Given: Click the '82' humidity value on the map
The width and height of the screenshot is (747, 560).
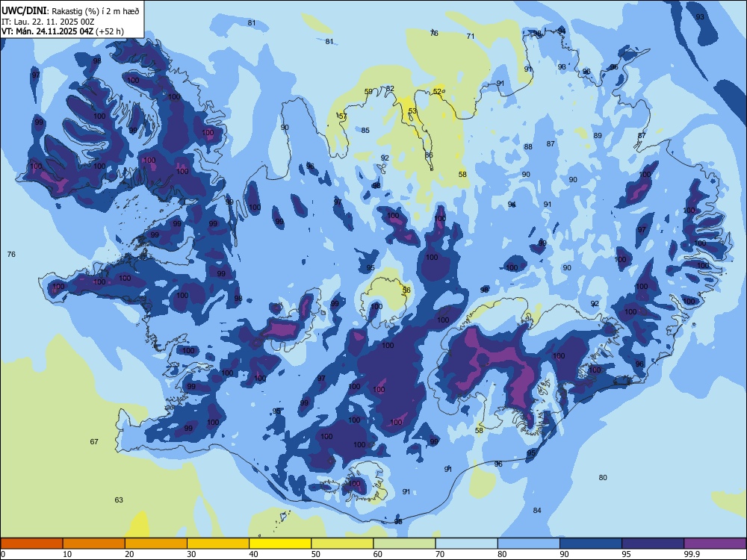Looking at the screenshot, I should click(390, 89).
